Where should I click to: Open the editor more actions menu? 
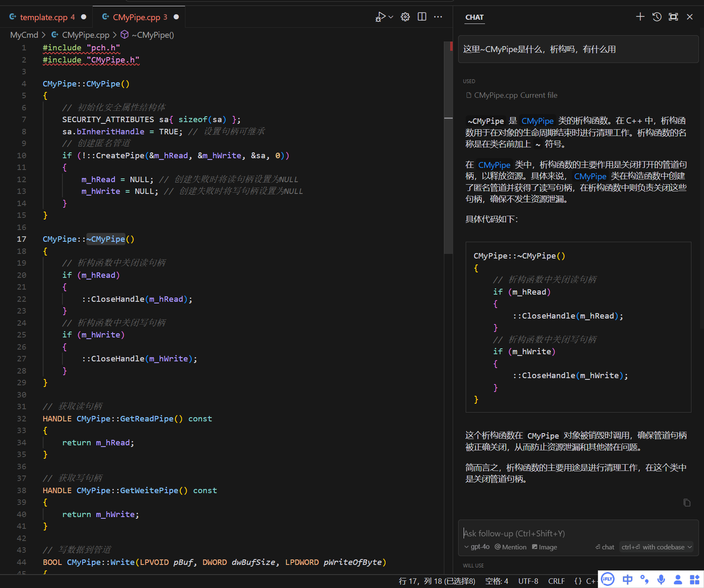click(438, 17)
